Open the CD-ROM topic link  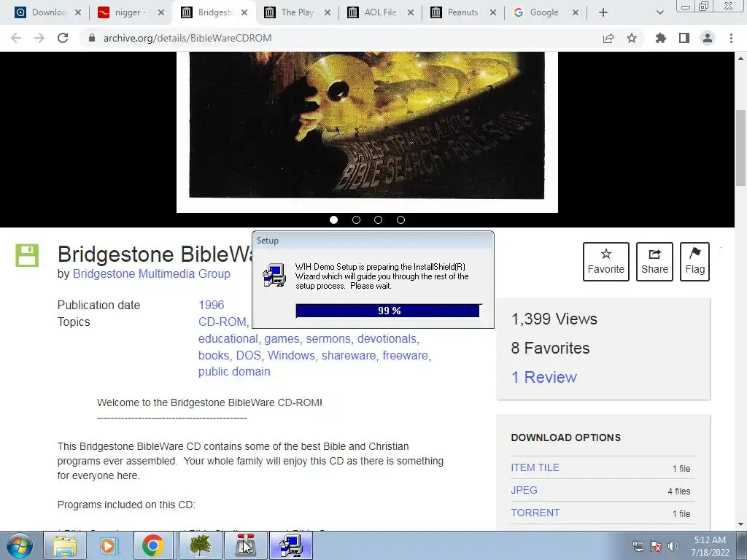[x=222, y=322]
